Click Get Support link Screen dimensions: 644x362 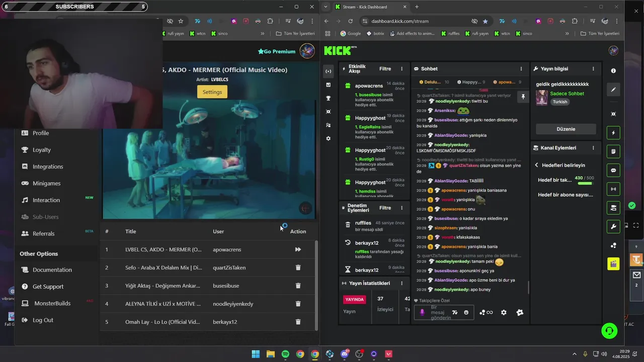tap(48, 287)
